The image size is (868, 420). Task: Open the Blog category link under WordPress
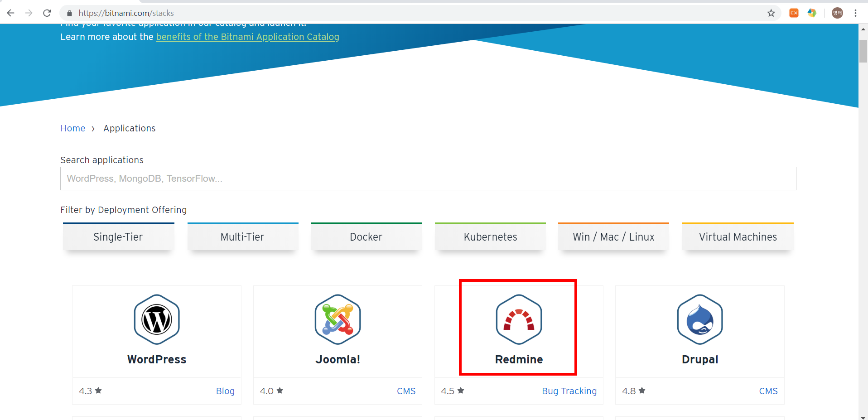click(225, 391)
